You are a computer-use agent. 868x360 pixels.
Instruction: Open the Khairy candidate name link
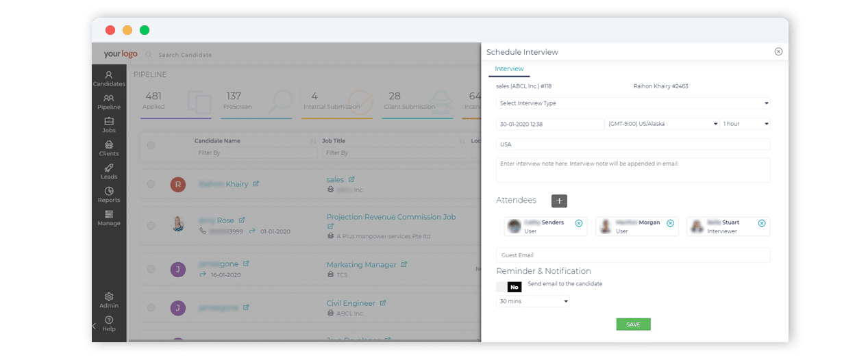pos(223,183)
